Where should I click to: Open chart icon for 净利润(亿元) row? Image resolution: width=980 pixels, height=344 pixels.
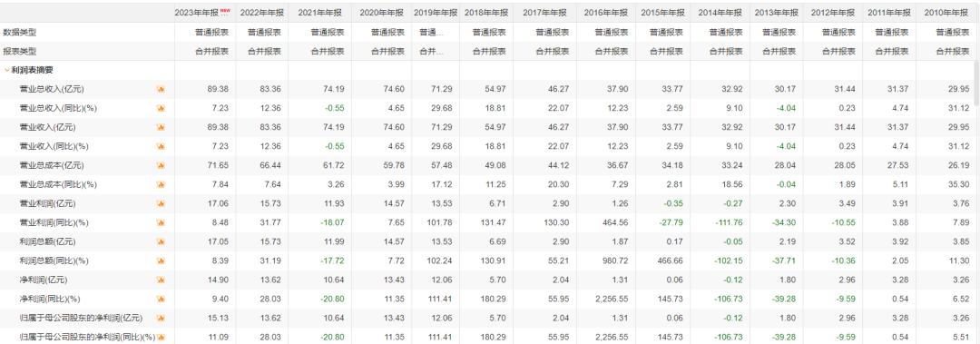tap(161, 280)
